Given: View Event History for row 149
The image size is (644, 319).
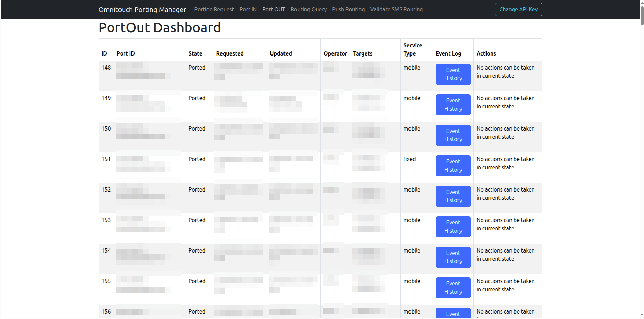Looking at the screenshot, I should point(453,105).
